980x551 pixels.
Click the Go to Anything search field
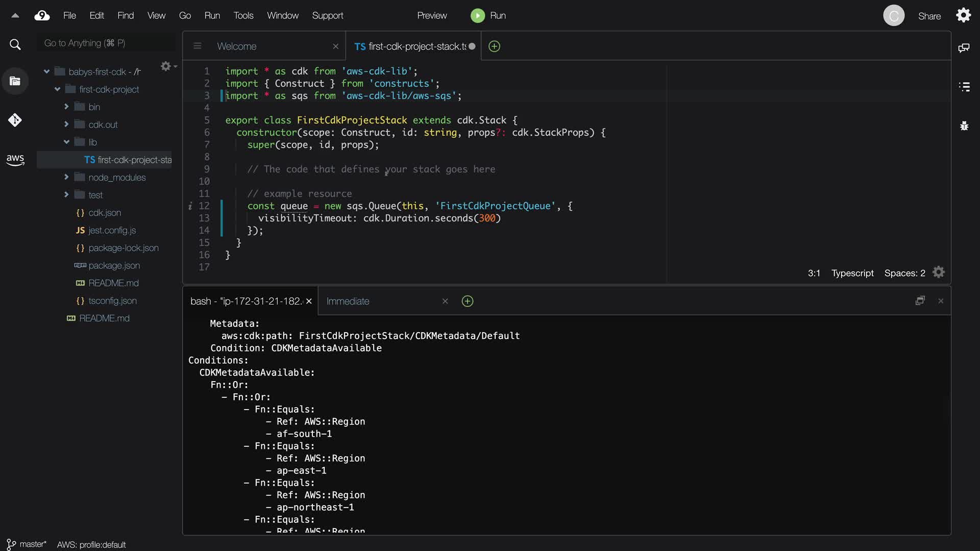click(106, 43)
